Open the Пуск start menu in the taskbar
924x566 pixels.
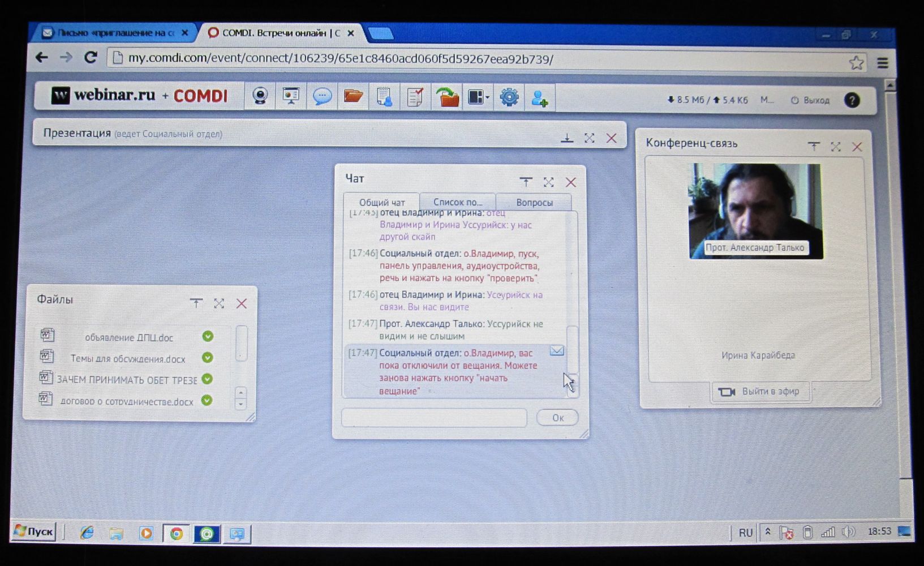click(x=34, y=531)
